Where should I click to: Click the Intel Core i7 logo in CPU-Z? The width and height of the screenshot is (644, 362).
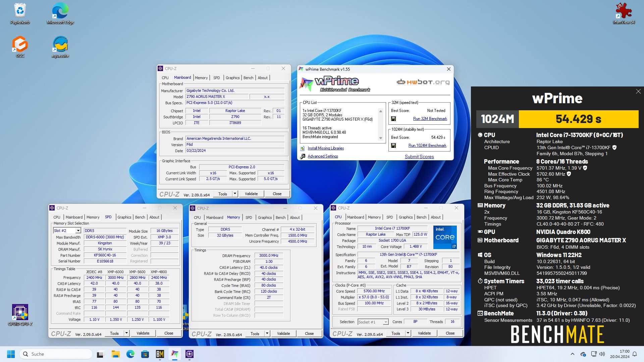coord(445,237)
